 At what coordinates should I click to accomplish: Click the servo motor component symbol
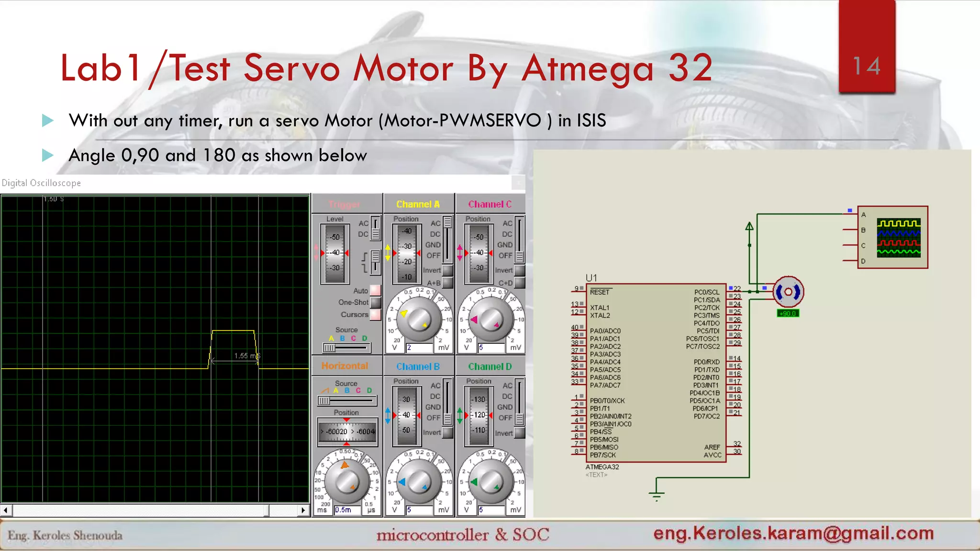788,292
